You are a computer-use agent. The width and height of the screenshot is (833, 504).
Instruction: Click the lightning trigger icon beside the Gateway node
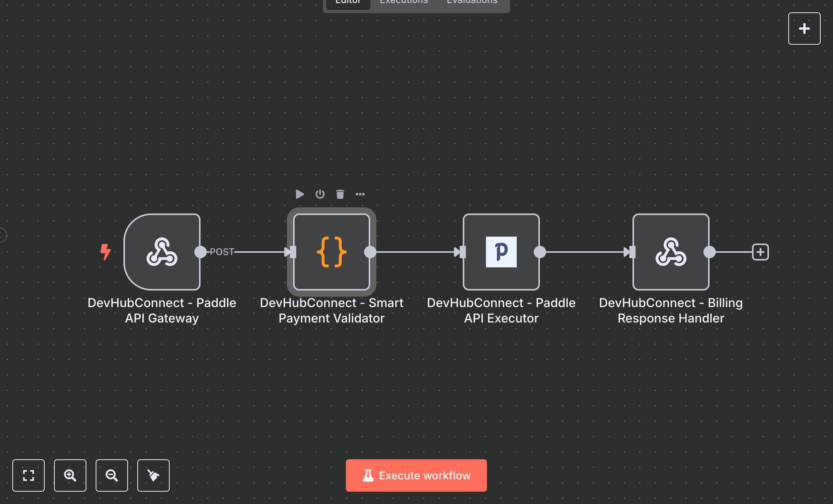pos(105,252)
